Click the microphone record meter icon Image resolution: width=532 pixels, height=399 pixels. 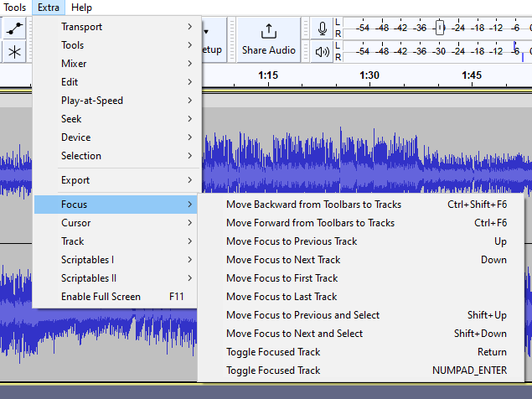(x=323, y=28)
